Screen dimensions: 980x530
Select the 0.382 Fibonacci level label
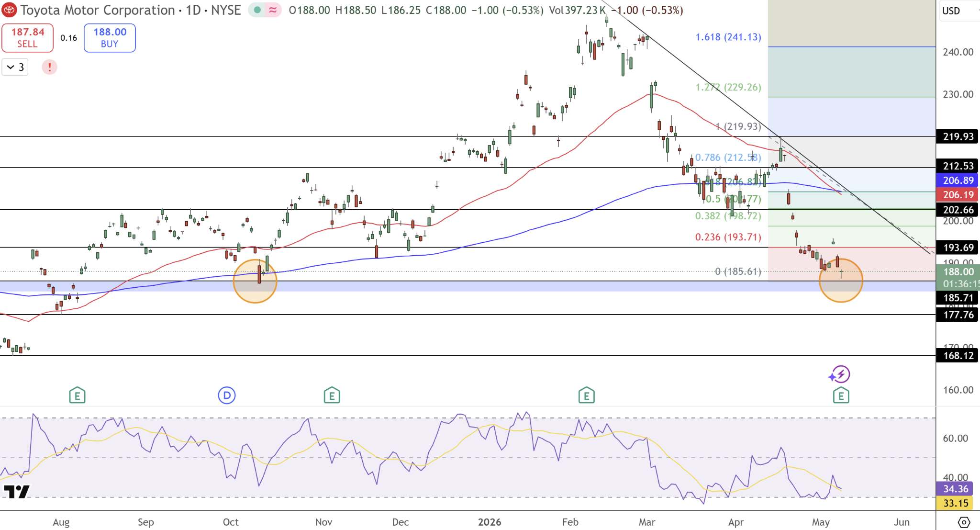(728, 216)
